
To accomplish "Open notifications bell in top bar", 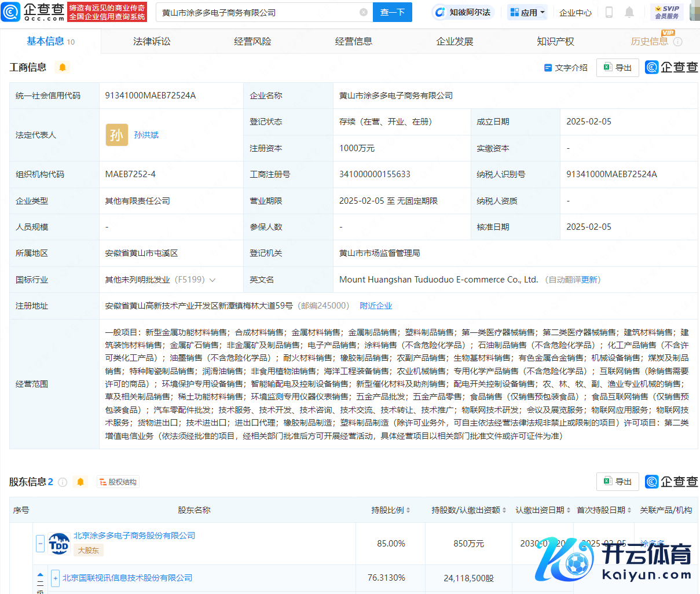I will [629, 12].
